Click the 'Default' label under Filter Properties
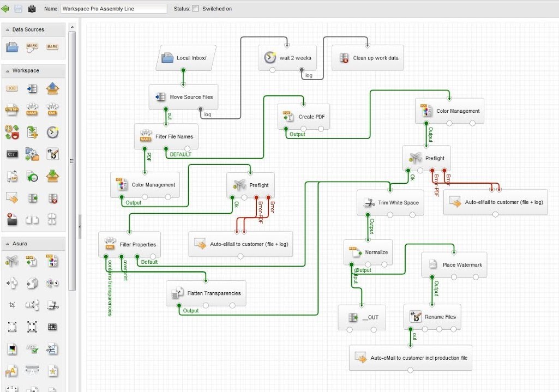 tap(149, 262)
